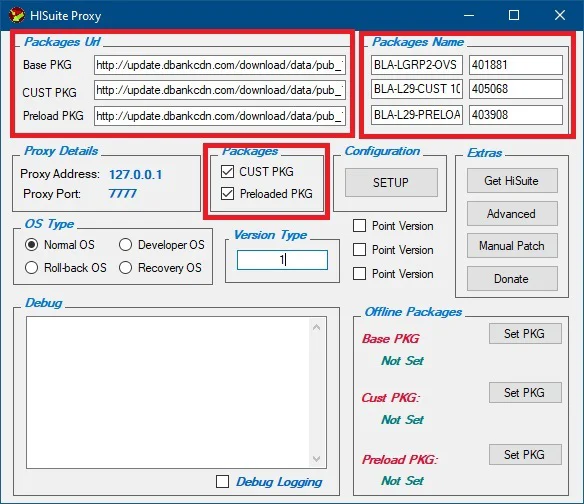Toggle the CUST PKG checkbox

click(228, 171)
